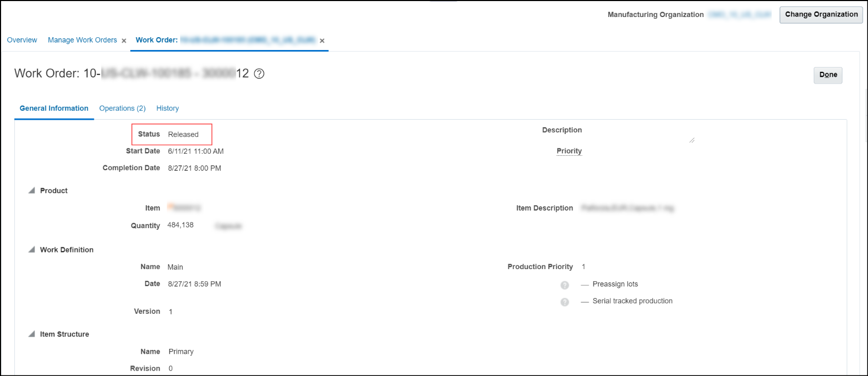868x376 pixels.
Task: Click the Released status value
Action: tap(183, 135)
